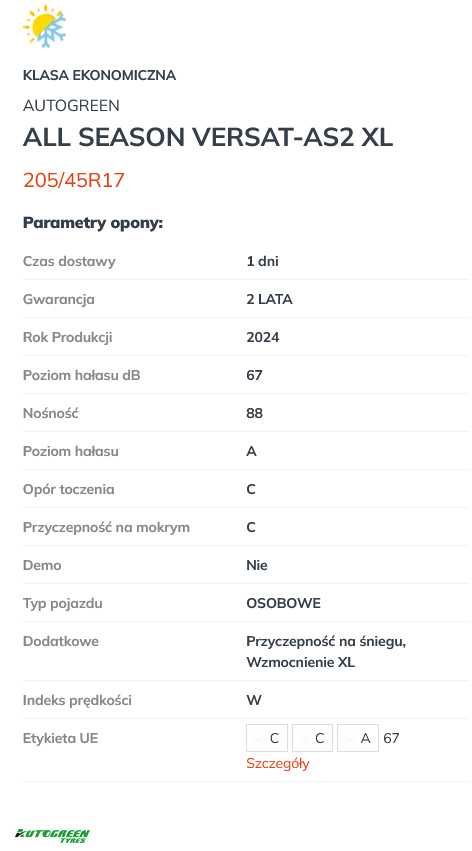Click the KLASA EKONOMICZNA label
472x851 pixels.
pos(99,75)
